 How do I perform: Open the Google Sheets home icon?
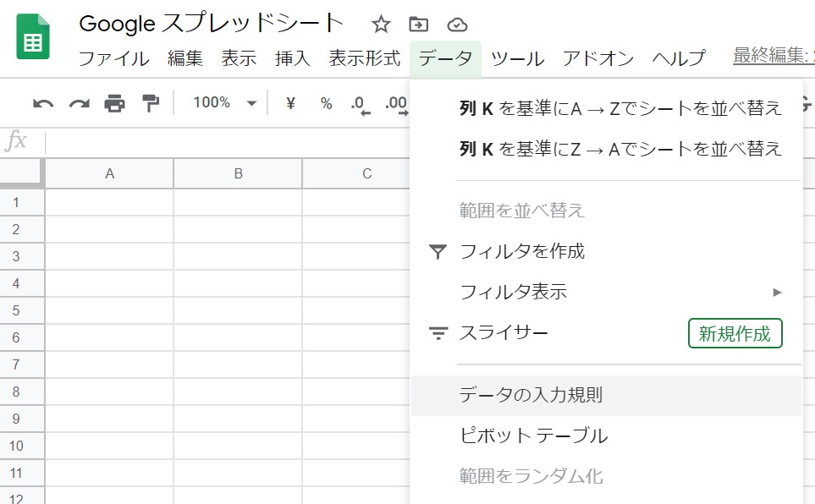pos(33,36)
